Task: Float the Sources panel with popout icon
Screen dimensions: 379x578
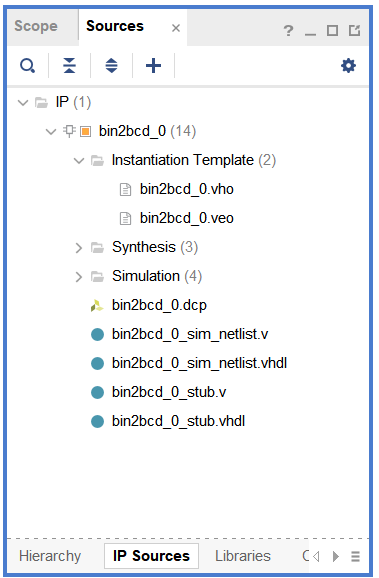Action: pos(354,30)
